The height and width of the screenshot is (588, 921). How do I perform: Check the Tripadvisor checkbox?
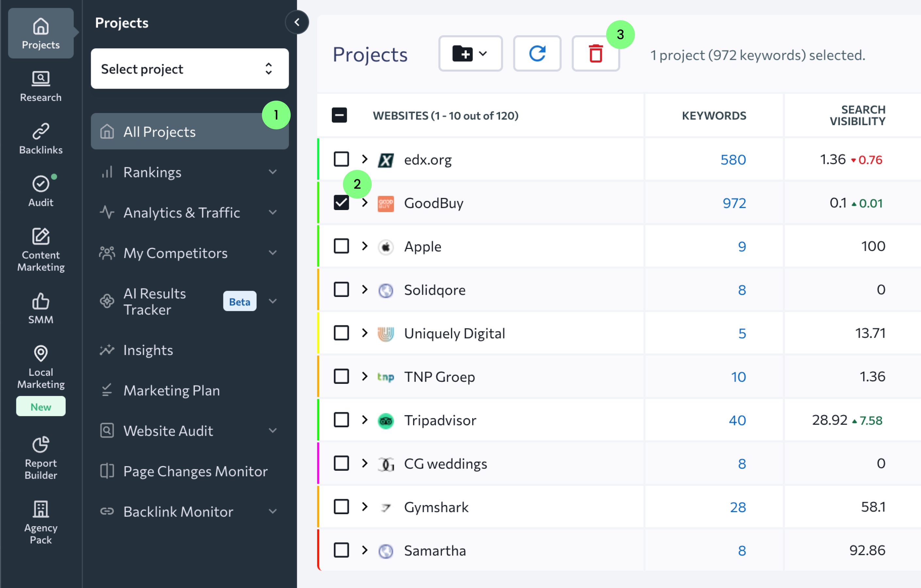341,420
